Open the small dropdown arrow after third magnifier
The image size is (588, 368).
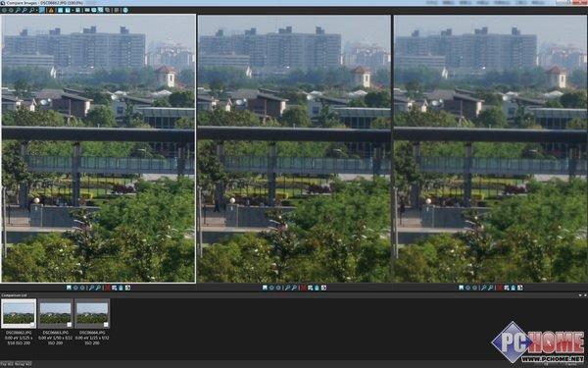(37, 11)
